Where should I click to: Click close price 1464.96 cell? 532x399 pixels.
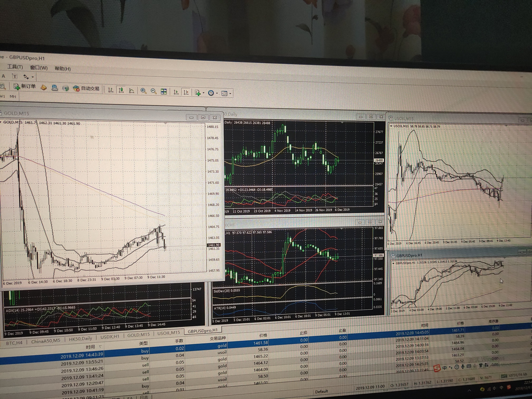(458, 343)
